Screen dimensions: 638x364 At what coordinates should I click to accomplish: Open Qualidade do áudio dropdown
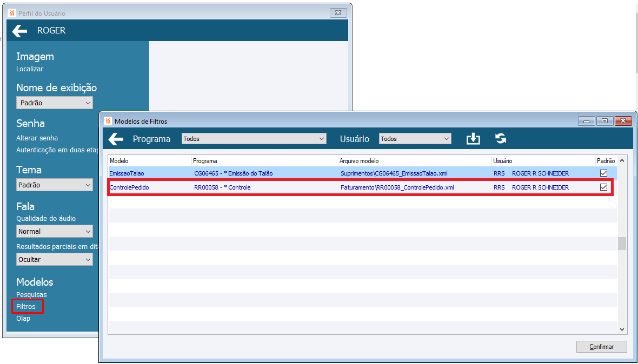[55, 231]
